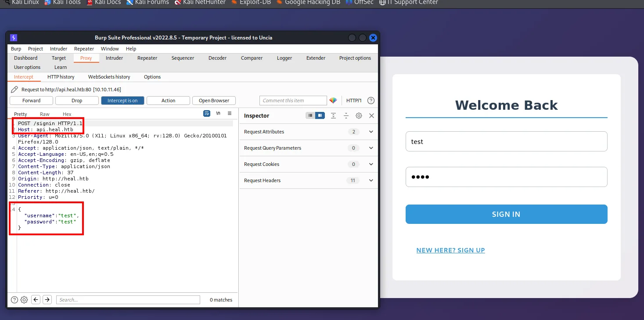The image size is (644, 320).
Task: Expand Request Query Parameters section
Action: pos(309,148)
